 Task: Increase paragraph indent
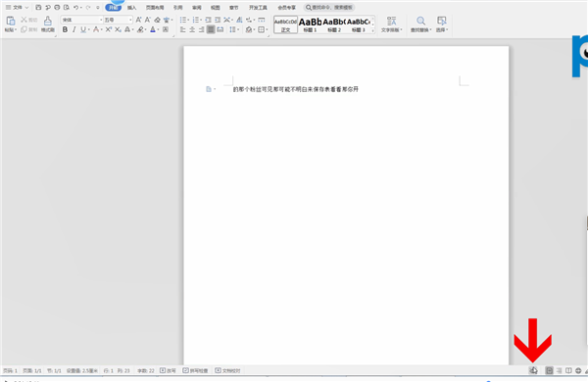[218, 20]
